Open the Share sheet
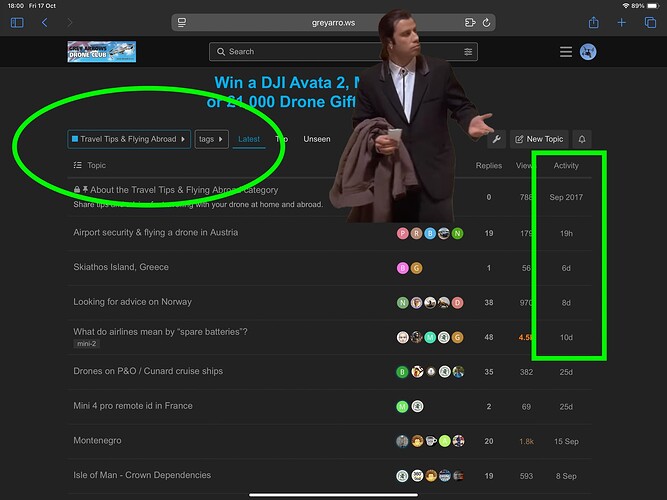Image resolution: width=667 pixels, height=500 pixels. 593,22
